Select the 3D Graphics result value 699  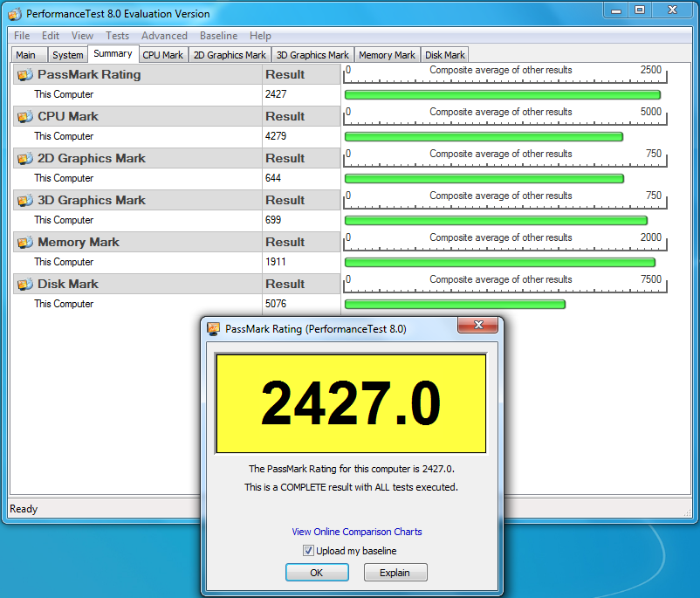(273, 220)
